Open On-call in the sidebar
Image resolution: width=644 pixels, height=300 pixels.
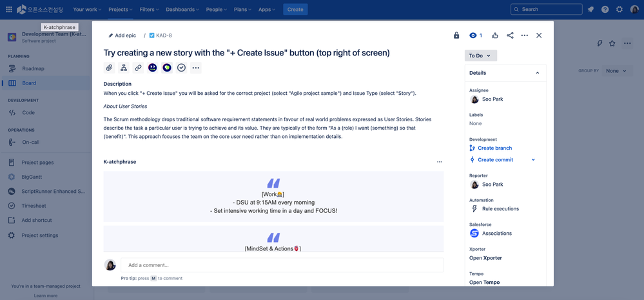point(46,142)
